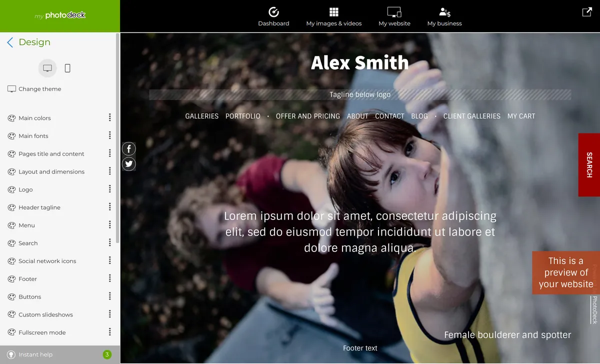Click palette icon beside Custom slideshows

pos(11,314)
